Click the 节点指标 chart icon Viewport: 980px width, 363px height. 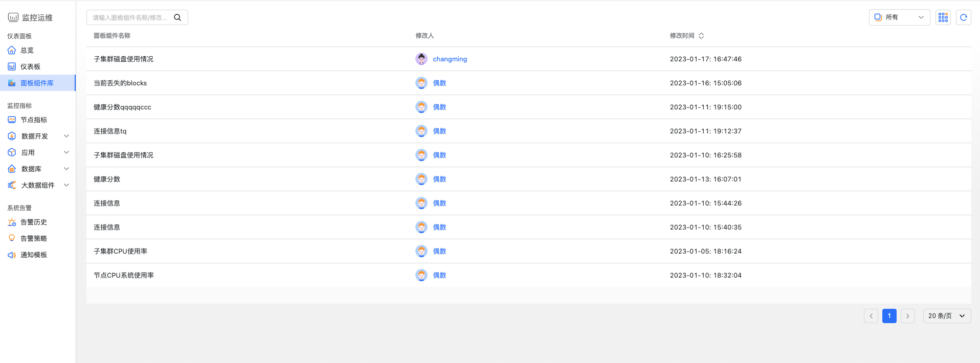12,120
